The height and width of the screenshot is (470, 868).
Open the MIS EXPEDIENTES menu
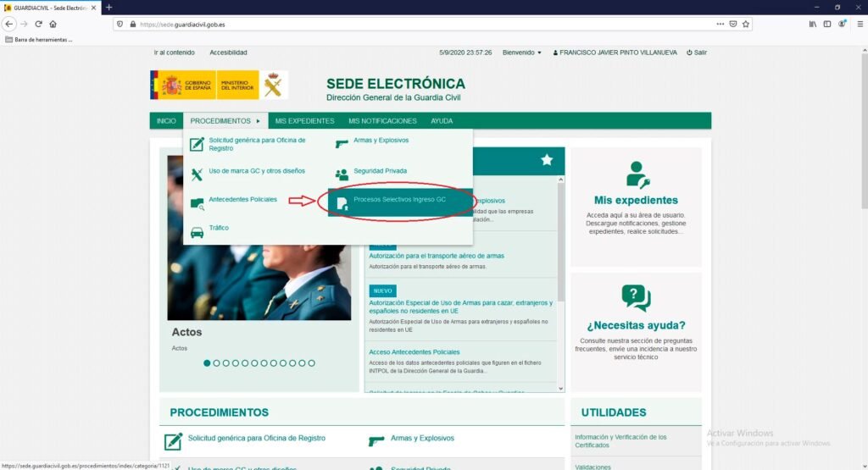click(304, 120)
